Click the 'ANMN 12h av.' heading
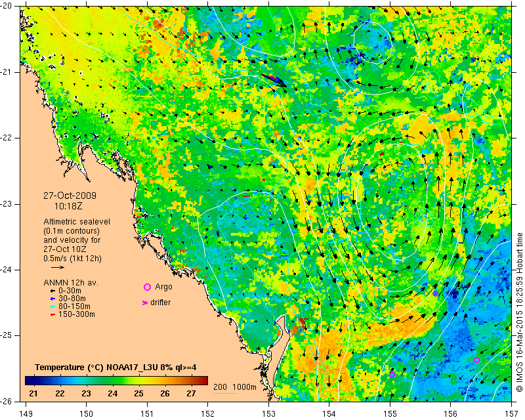 [x=71, y=283]
